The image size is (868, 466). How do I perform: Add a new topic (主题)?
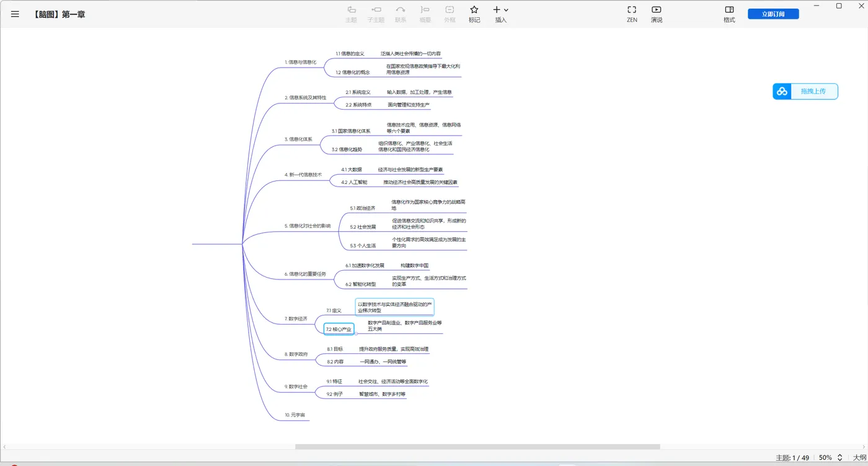pyautogui.click(x=351, y=14)
